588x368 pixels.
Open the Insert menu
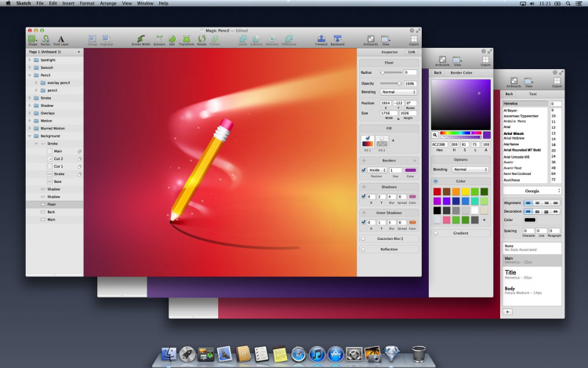(x=68, y=3)
